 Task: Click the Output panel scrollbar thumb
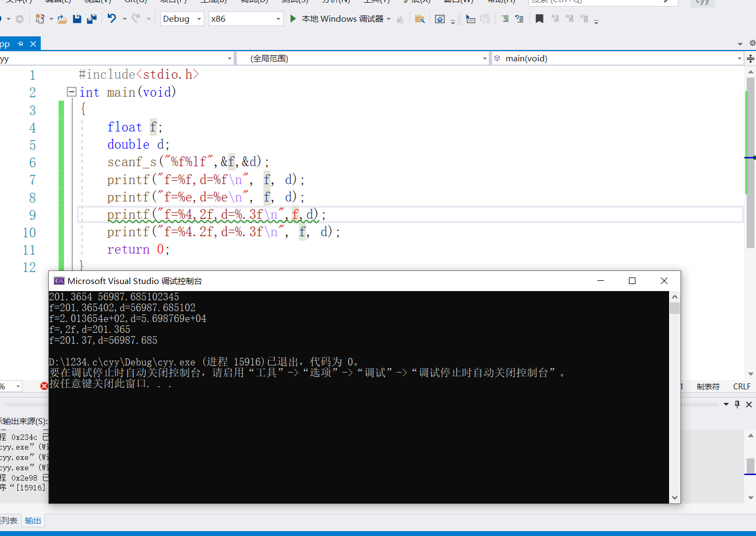click(x=751, y=465)
